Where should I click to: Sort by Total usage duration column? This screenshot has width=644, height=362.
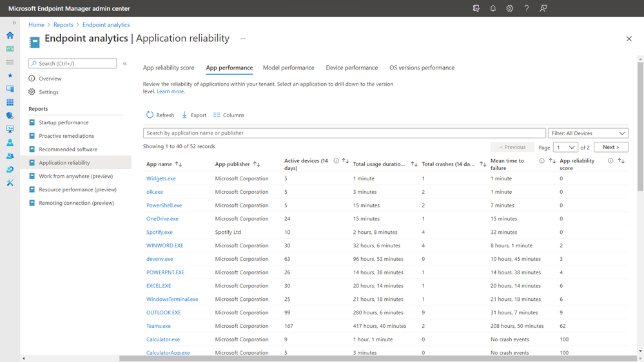414,164
